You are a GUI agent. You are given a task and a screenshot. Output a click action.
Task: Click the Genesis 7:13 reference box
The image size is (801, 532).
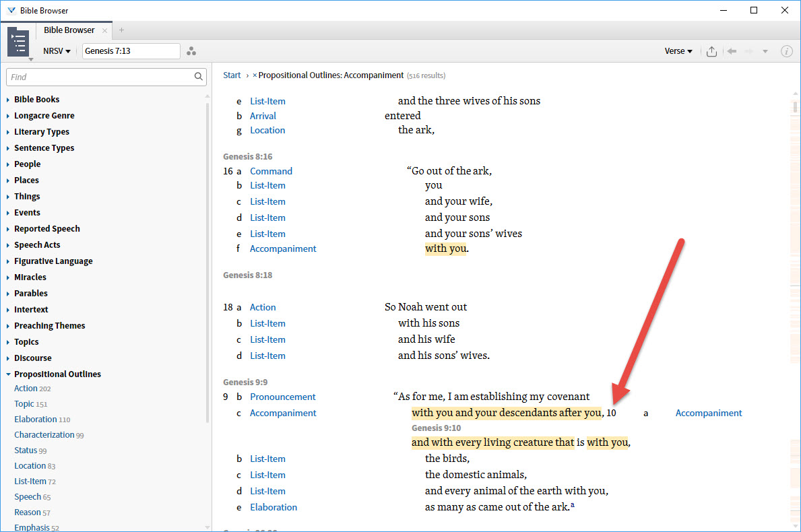pos(131,51)
